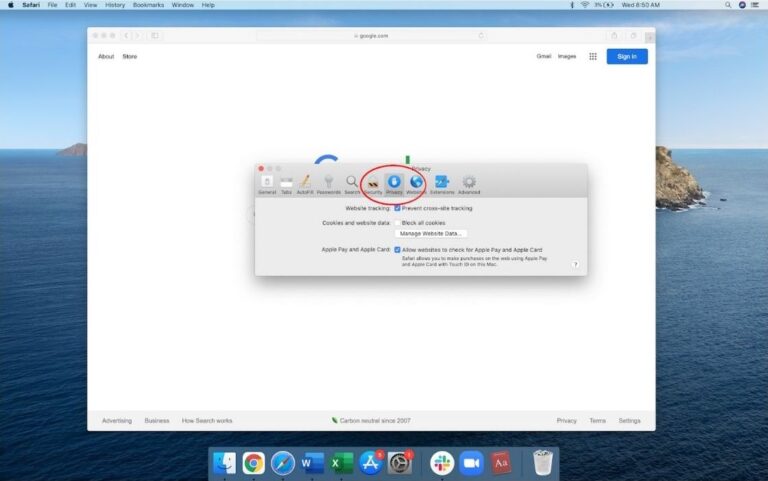Select the Passwords preferences icon
Viewport: 768px width, 481px height.
328,183
